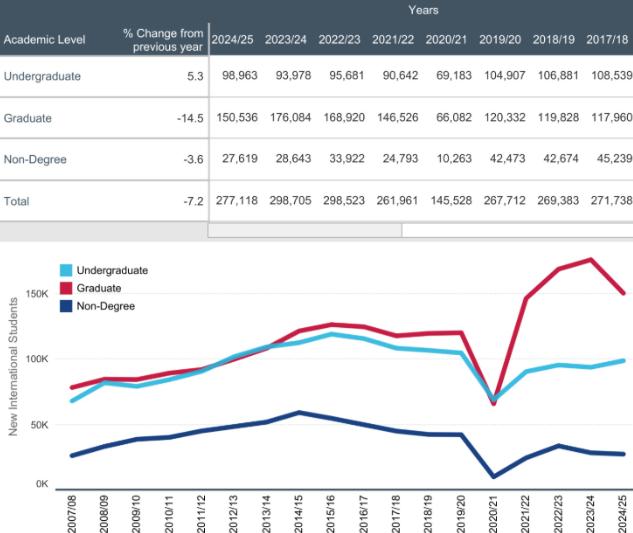Select the Undergraduate label in the chart legend
The height and width of the screenshot is (533, 633).
point(112,270)
